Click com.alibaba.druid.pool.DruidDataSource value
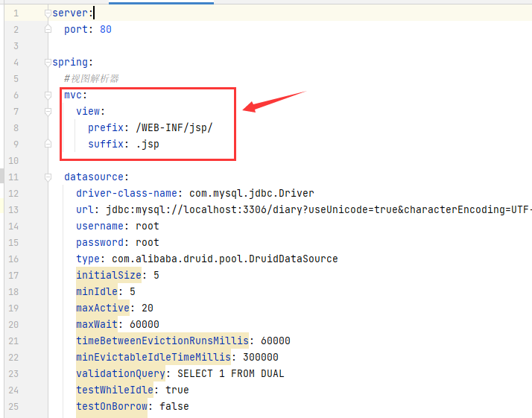532x418 pixels. click(224, 259)
